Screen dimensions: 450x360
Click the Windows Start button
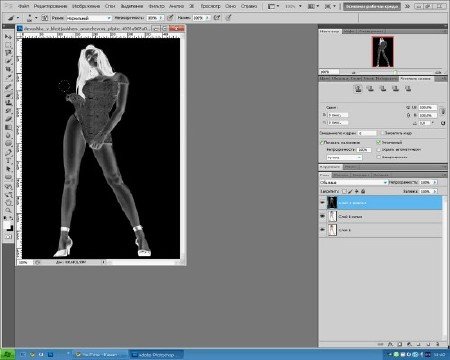click(x=7, y=355)
